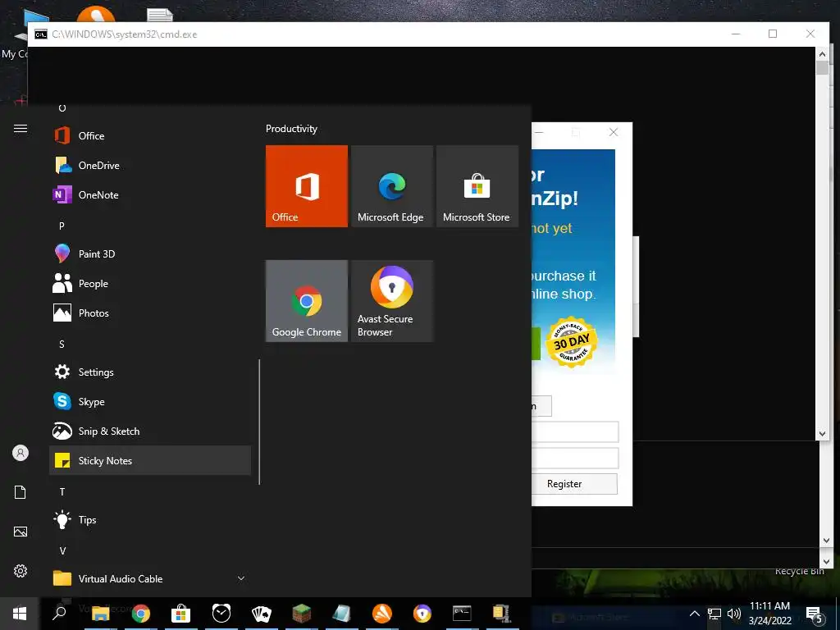
Task: Launch OneDrive from the app list
Action: coord(150,166)
